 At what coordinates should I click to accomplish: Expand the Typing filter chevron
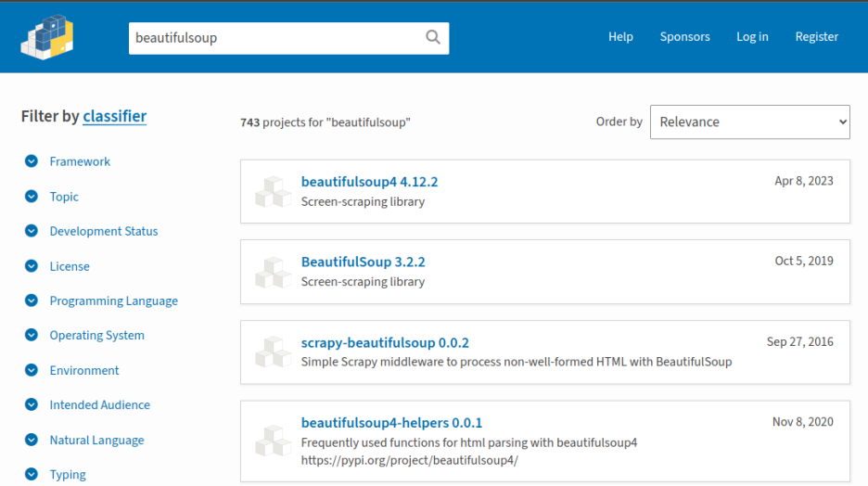coord(32,474)
